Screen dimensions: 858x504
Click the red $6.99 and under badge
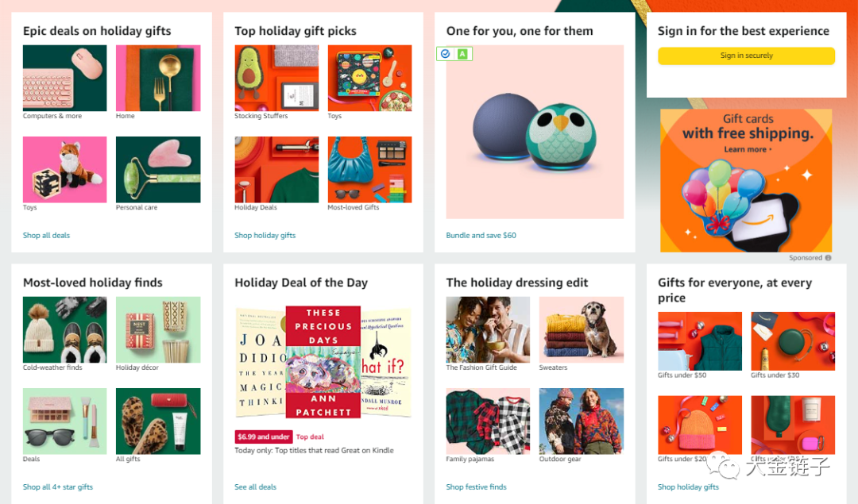pyautogui.click(x=263, y=437)
